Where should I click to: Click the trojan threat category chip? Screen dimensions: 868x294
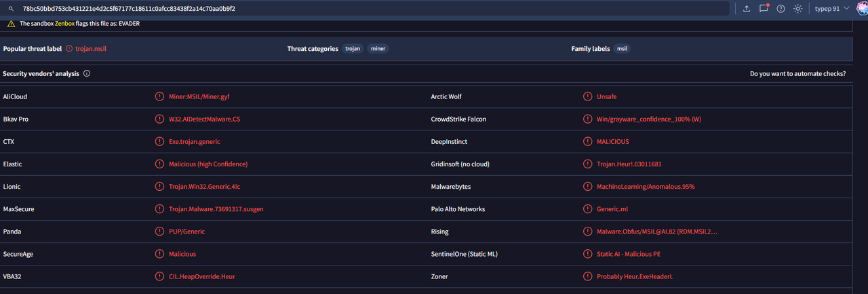point(353,49)
